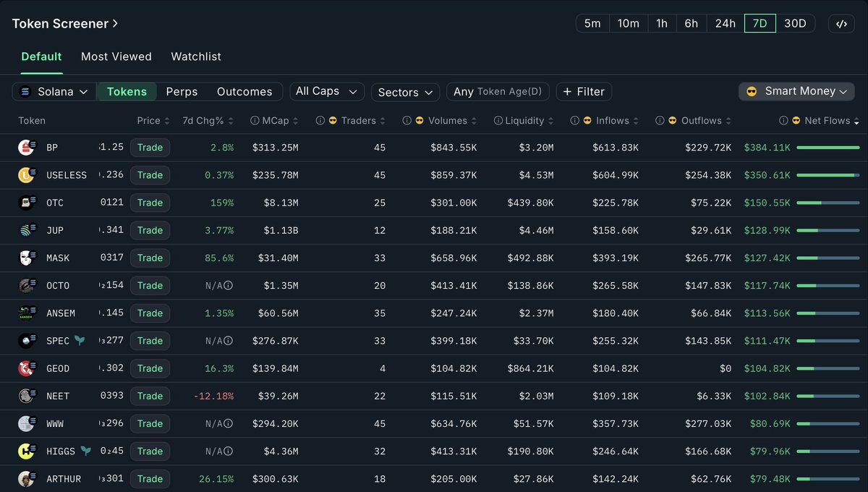Click the OTC token logo icon

click(x=27, y=203)
